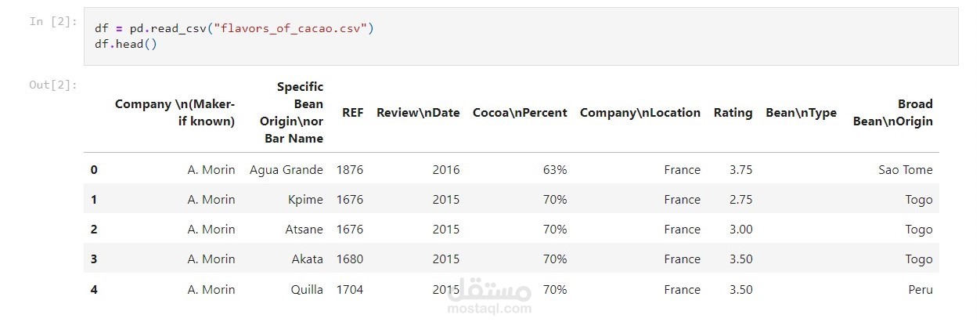Click the Out[2] output prompt
The width and height of the screenshot is (980, 322).
[53, 85]
